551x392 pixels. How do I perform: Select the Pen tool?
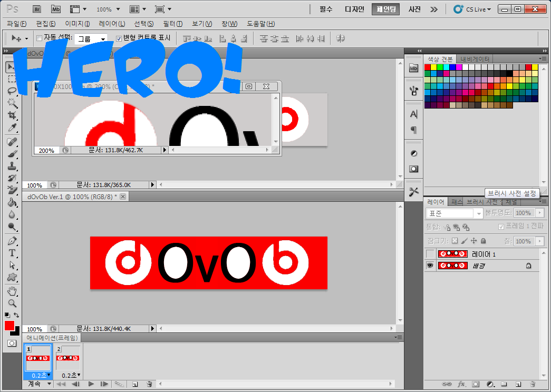pyautogui.click(x=12, y=241)
